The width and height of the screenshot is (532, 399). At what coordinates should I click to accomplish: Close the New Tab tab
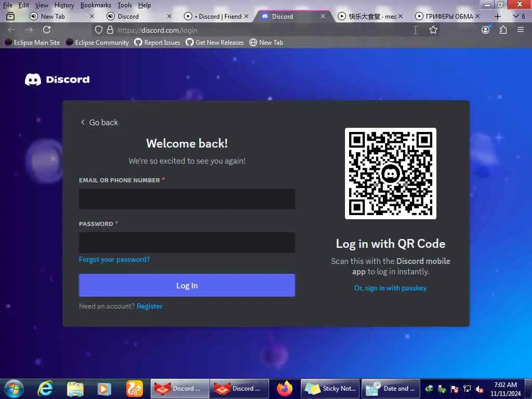click(91, 16)
